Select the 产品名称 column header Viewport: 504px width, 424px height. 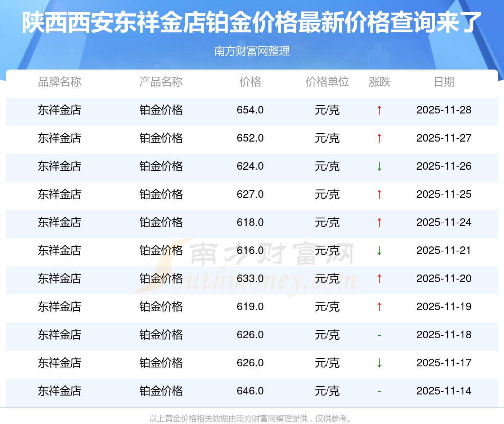161,82
